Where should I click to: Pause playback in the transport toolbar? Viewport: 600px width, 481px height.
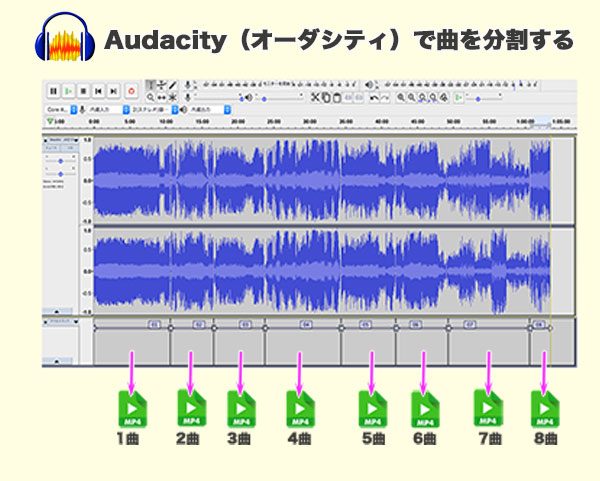54,91
